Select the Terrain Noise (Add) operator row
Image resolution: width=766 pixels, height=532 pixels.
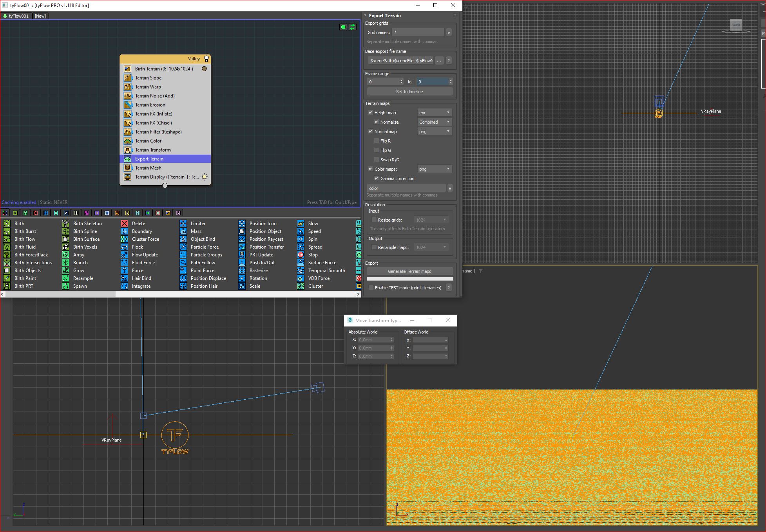coord(165,96)
